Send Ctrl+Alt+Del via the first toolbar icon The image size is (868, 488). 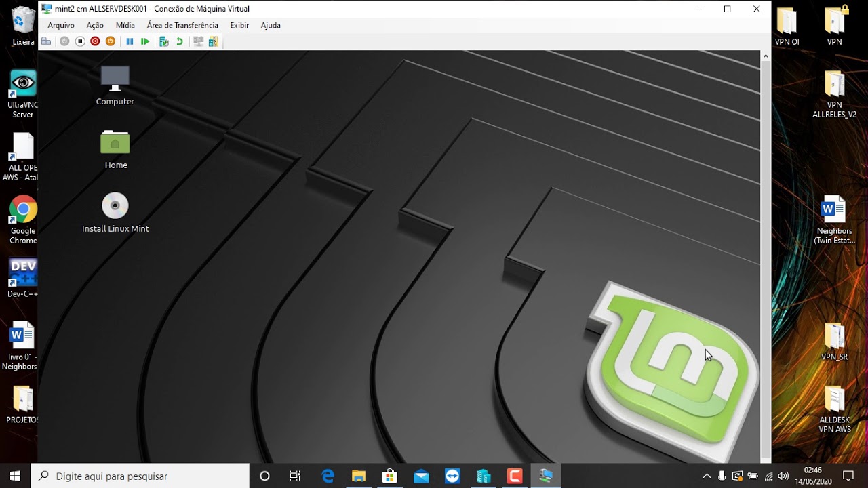pyautogui.click(x=46, y=41)
